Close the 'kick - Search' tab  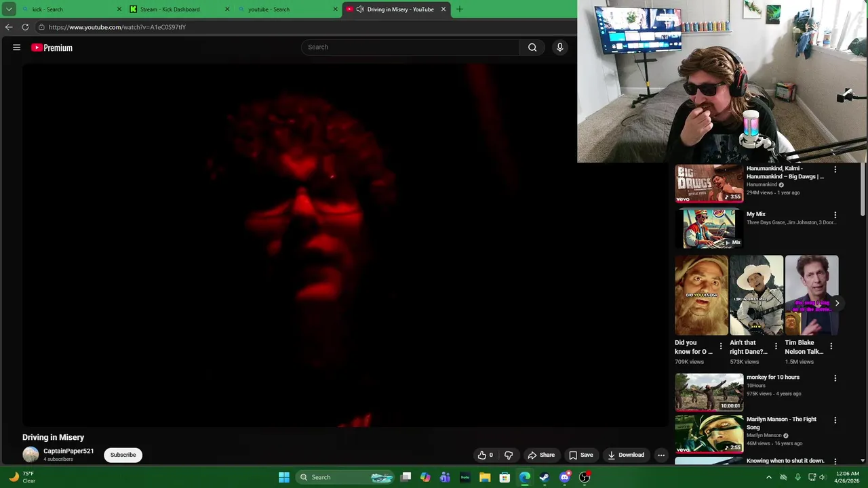coord(119,9)
